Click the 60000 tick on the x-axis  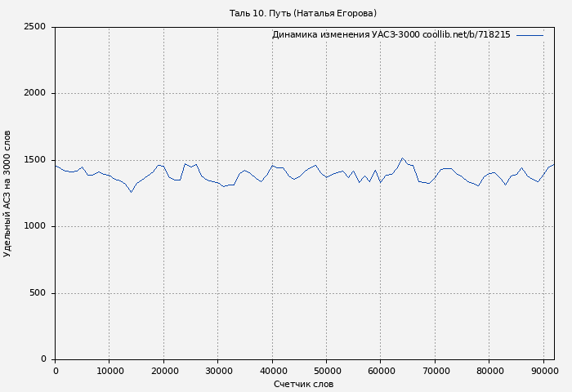[381, 372]
